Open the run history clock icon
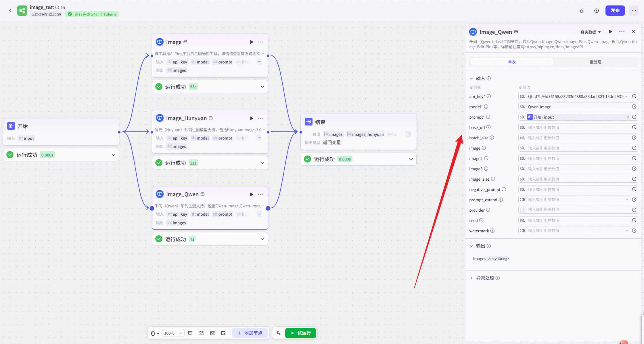This screenshot has height=344, width=644. pos(597,11)
